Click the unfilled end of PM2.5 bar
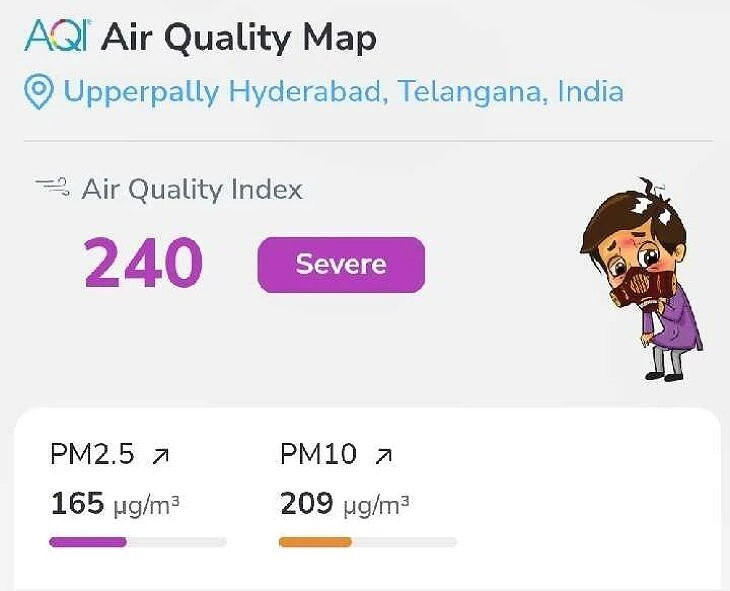Viewport: 730px width, 591px height. click(x=178, y=542)
